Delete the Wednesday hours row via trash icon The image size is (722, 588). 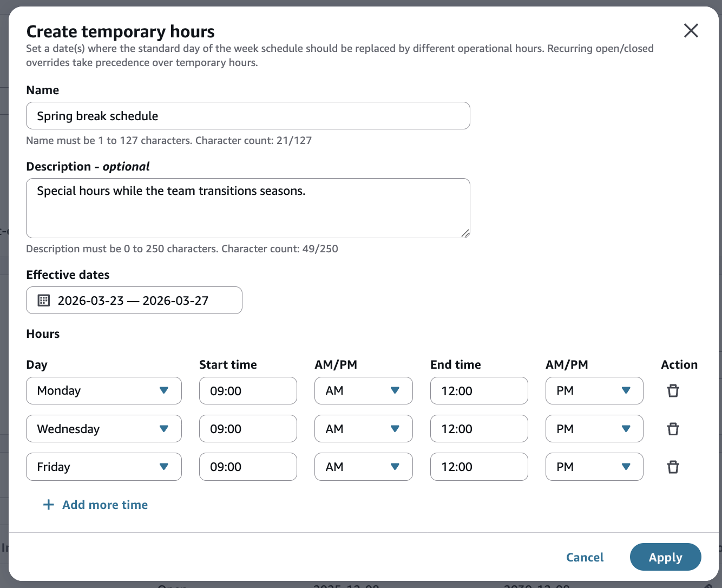[673, 428]
